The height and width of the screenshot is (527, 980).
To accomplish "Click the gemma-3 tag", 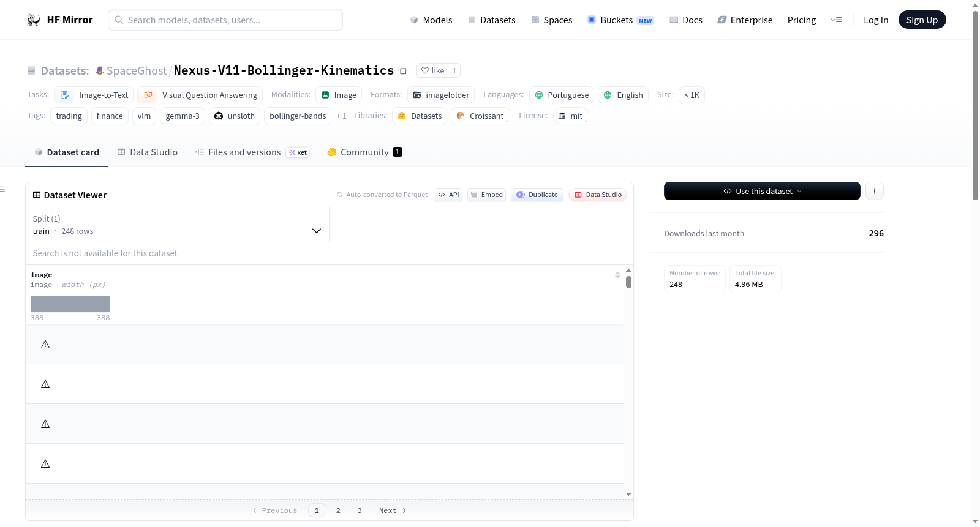I will 183,116.
